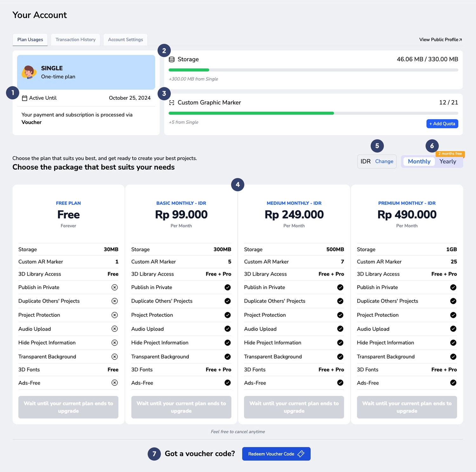
Task: Select the Plan Usages tab
Action: pyautogui.click(x=30, y=40)
